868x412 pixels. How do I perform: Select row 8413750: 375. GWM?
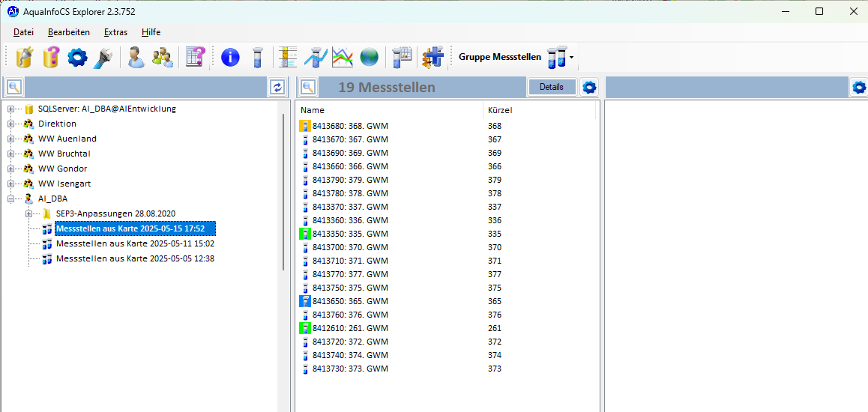(350, 288)
